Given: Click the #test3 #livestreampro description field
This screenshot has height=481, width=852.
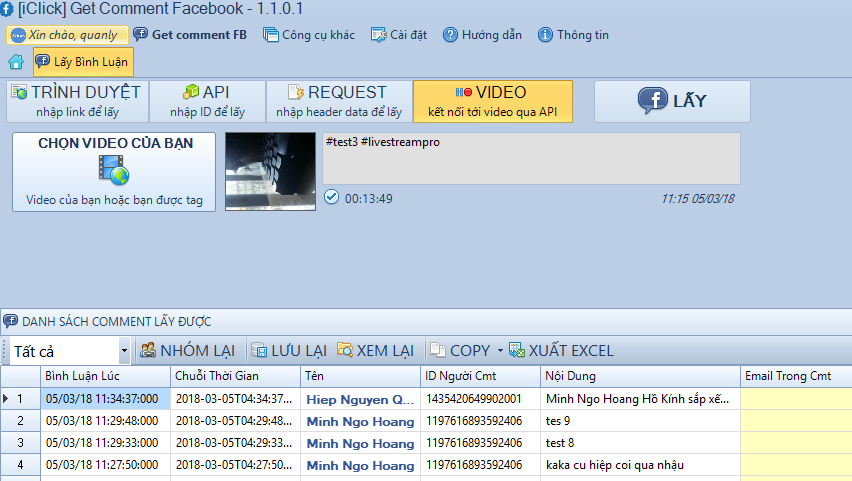Looking at the screenshot, I should point(531,159).
